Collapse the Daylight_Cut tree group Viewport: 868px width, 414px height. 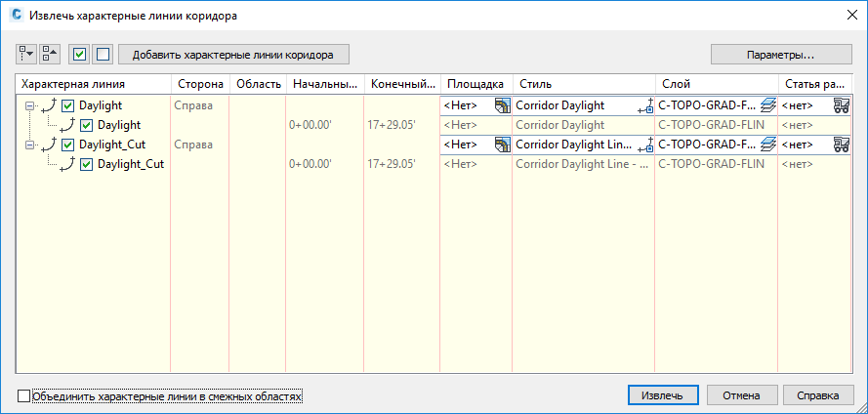click(30, 145)
